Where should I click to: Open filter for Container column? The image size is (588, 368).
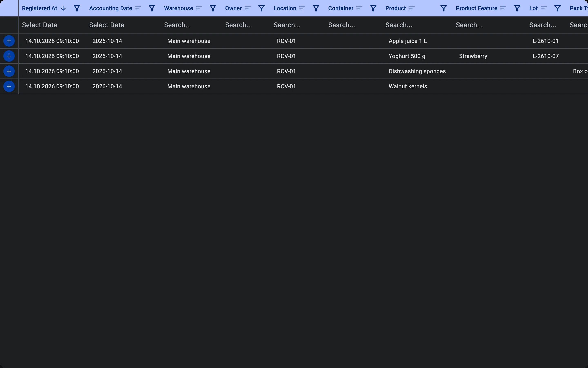pyautogui.click(x=373, y=8)
